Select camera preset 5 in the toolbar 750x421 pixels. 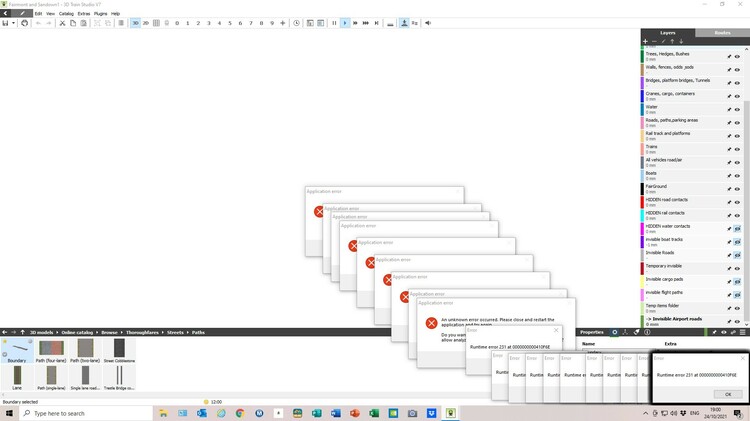point(230,23)
